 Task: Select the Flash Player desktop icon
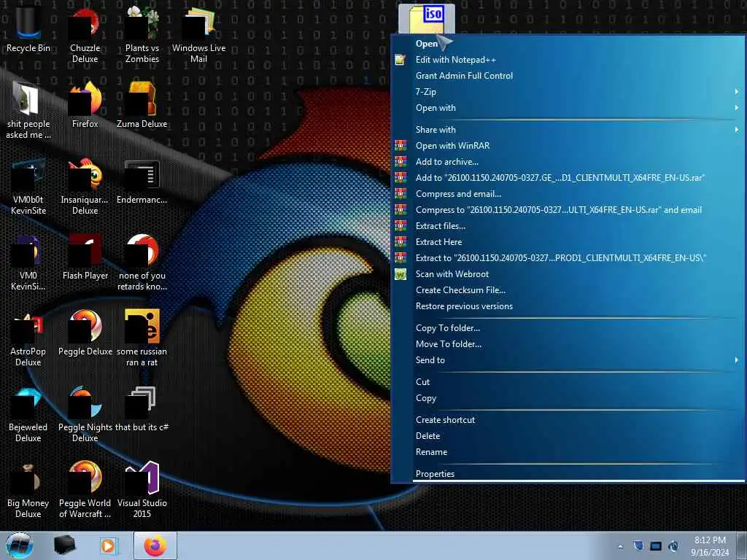[x=85, y=257]
